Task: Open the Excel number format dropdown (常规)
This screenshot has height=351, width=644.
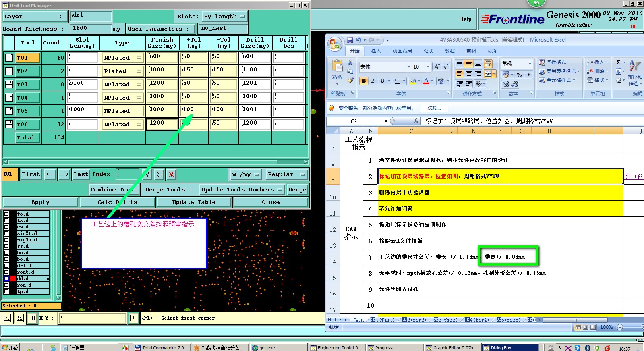Action: pos(530,64)
